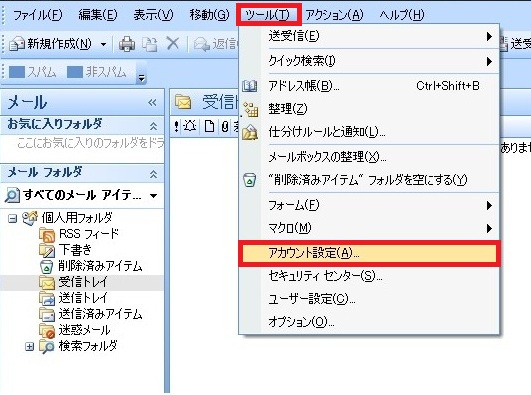Select the 送信済みアイテム folder

[x=100, y=314]
